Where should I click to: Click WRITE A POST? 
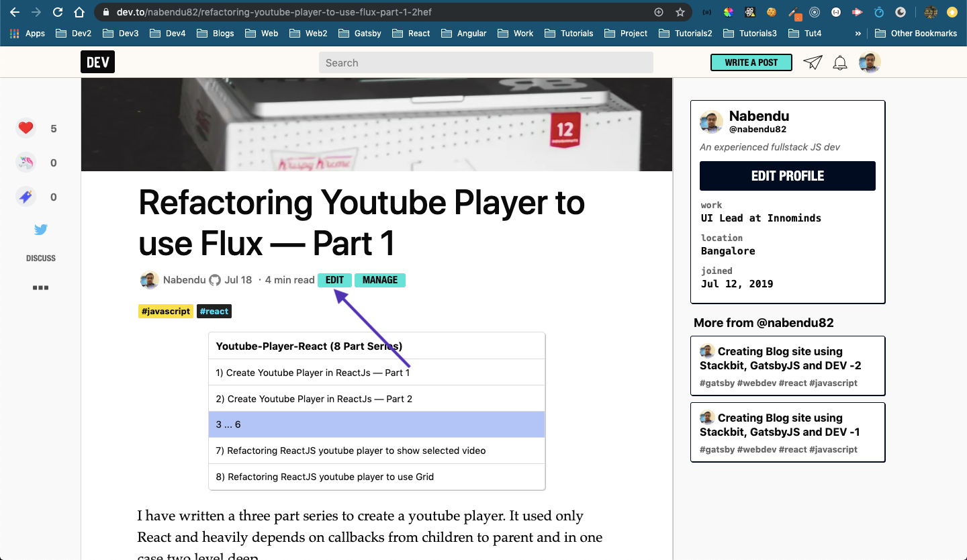pyautogui.click(x=751, y=62)
